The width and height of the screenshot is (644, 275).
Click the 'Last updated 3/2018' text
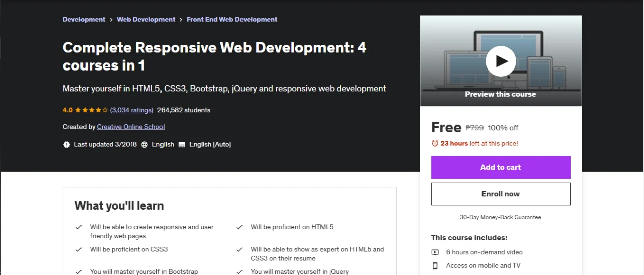pyautogui.click(x=105, y=144)
